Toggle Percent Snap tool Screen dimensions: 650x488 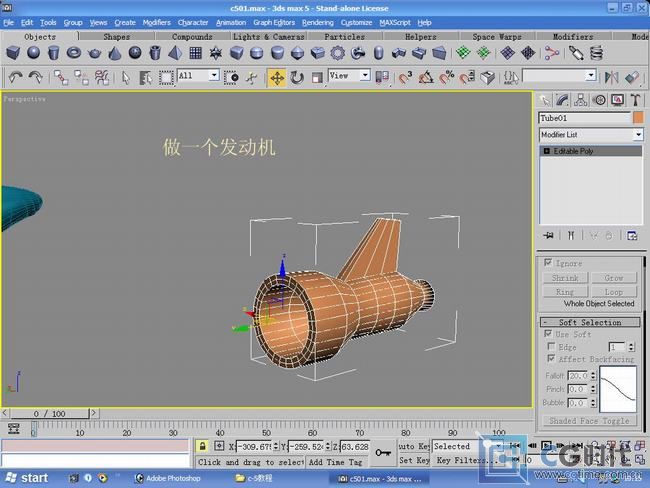click(x=446, y=77)
